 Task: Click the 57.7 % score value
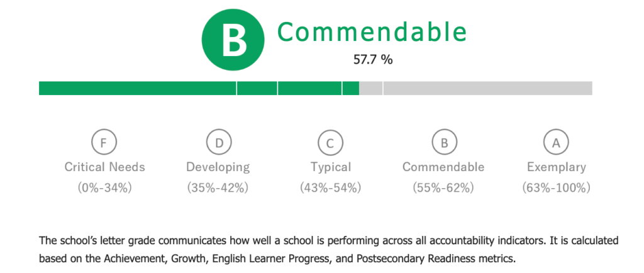point(373,60)
